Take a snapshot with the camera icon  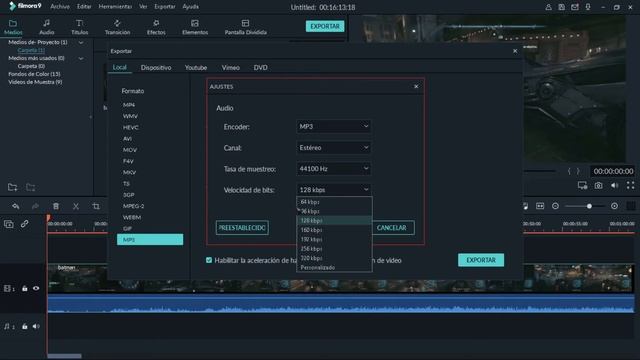(x=598, y=186)
